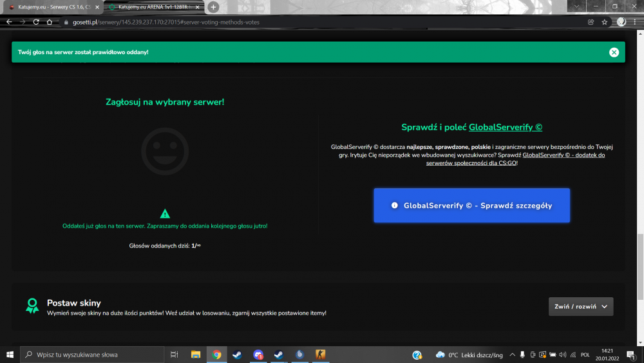This screenshot has height=363, width=644.
Task: View site security padlock info
Action: pos(66,22)
